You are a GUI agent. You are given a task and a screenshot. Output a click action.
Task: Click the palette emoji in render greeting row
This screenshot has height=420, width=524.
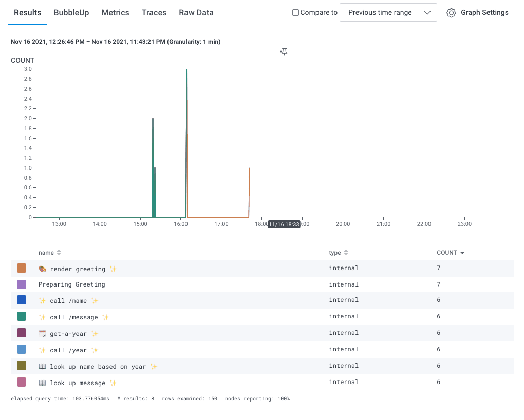coord(43,269)
